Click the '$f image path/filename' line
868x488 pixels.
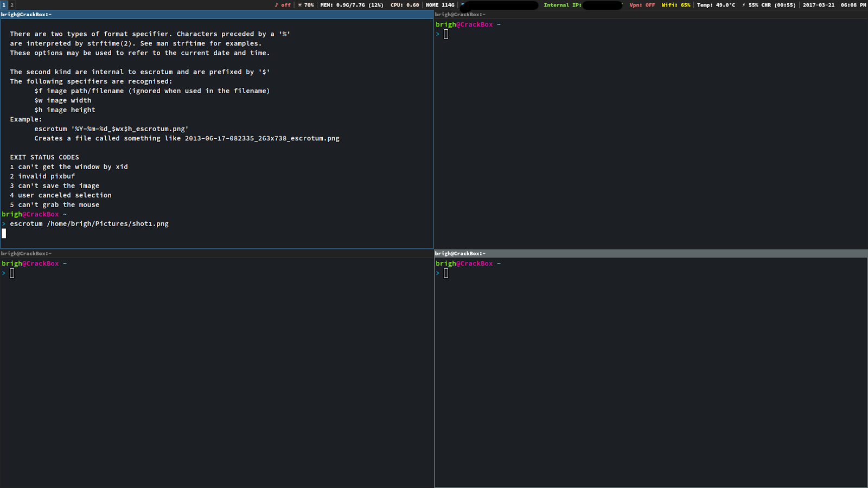tap(152, 91)
